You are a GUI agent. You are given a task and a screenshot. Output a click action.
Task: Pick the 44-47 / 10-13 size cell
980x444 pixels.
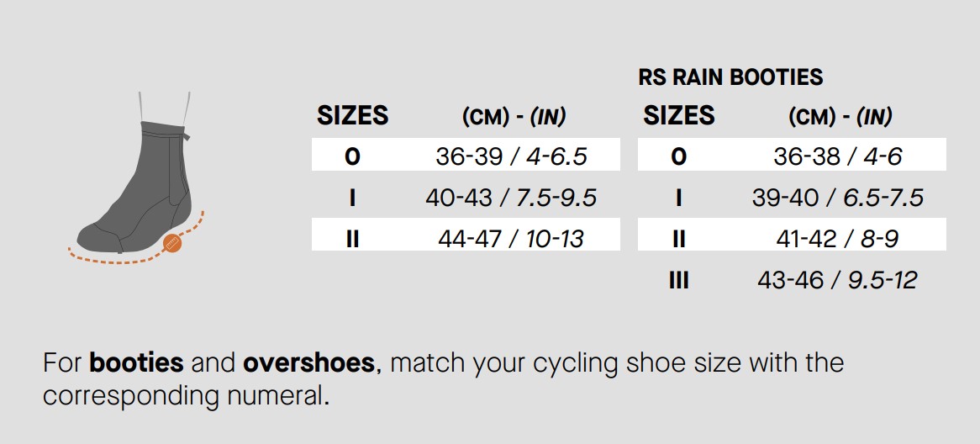[x=511, y=238]
